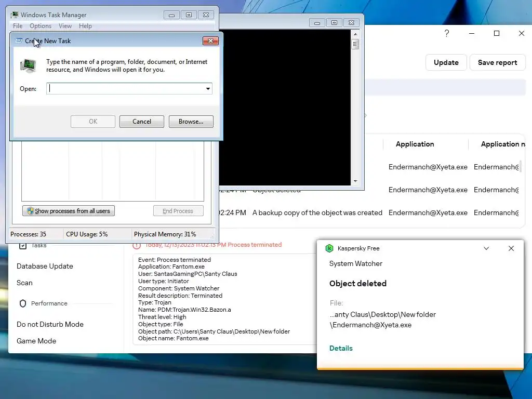This screenshot has height=399, width=532.
Task: Click the Application column header
Action: pyautogui.click(x=415, y=144)
